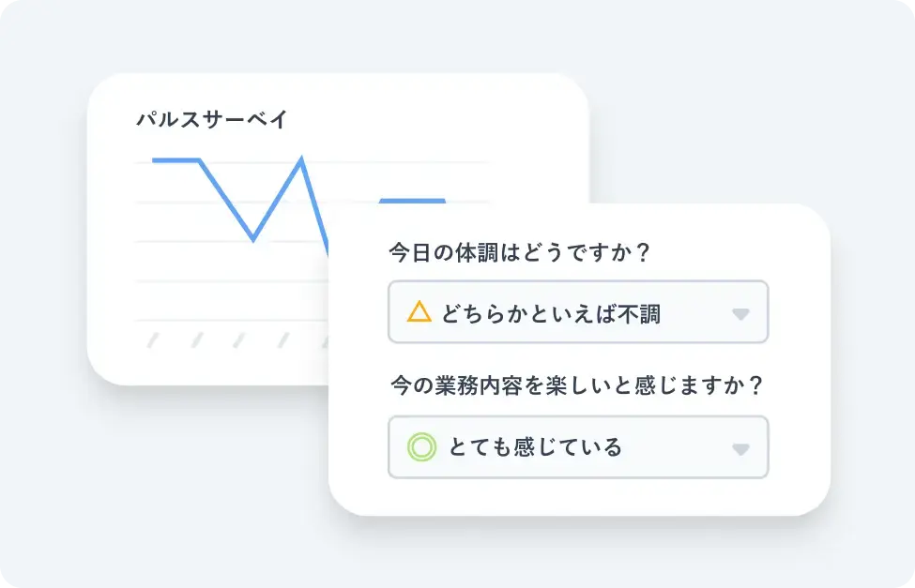Screen dimensions: 915x588
Task: Select the とても感じている answer field
Action: 578,447
